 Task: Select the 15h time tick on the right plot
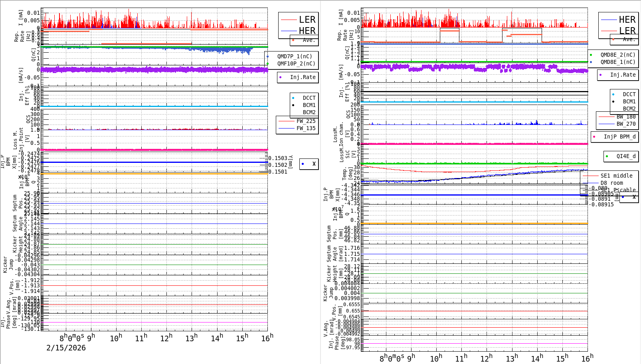click(562, 358)
